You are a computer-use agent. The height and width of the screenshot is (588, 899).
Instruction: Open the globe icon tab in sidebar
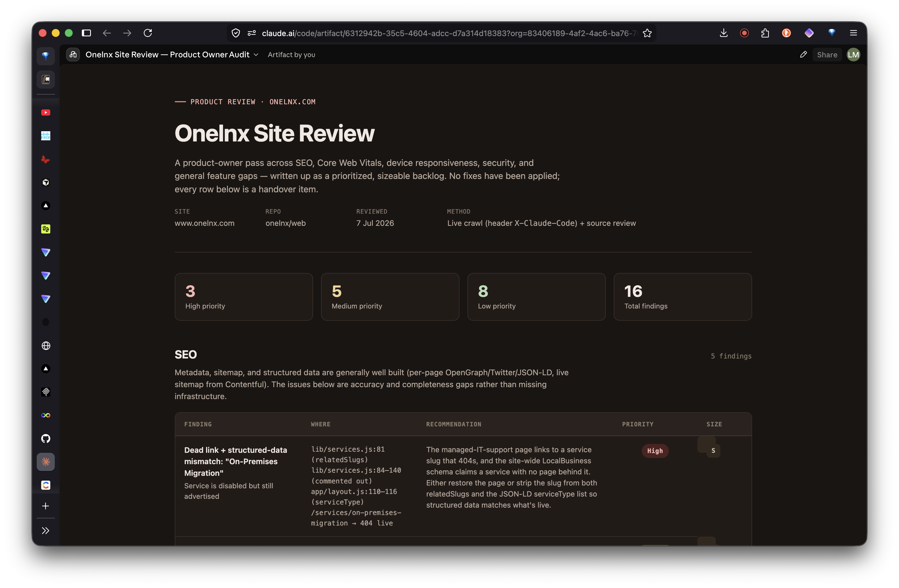coord(46,345)
